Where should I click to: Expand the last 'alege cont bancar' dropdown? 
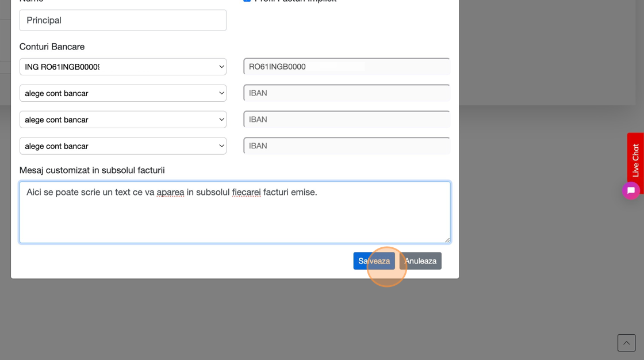click(x=123, y=146)
